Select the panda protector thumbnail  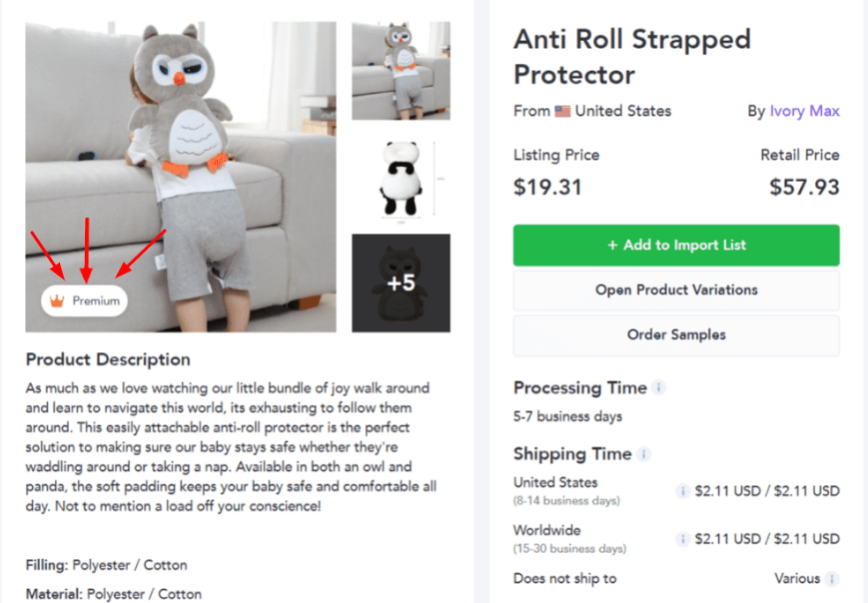point(401,178)
